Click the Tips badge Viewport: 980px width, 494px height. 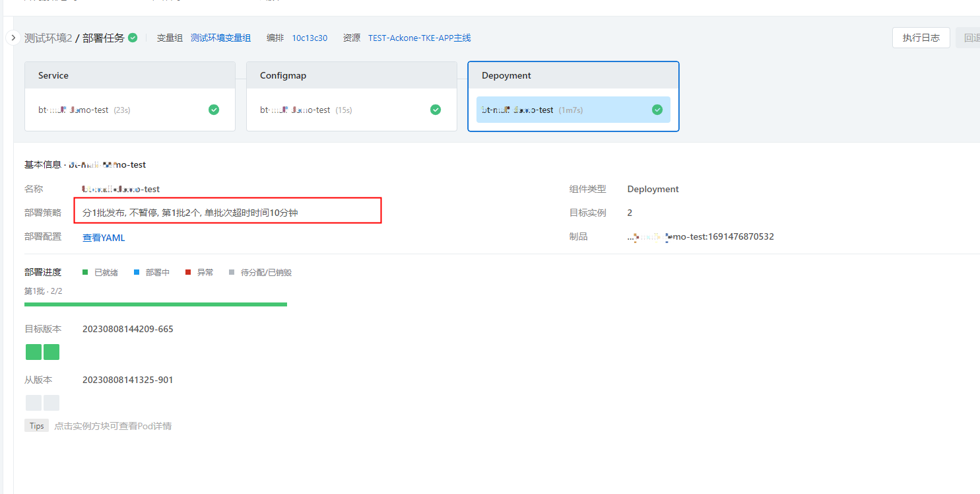[x=37, y=426]
